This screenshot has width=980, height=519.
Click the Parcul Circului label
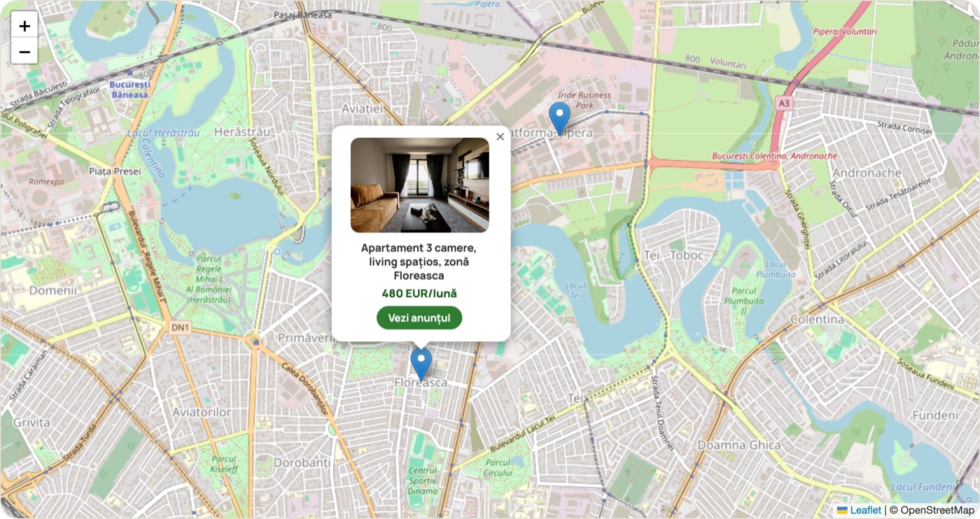(498, 467)
